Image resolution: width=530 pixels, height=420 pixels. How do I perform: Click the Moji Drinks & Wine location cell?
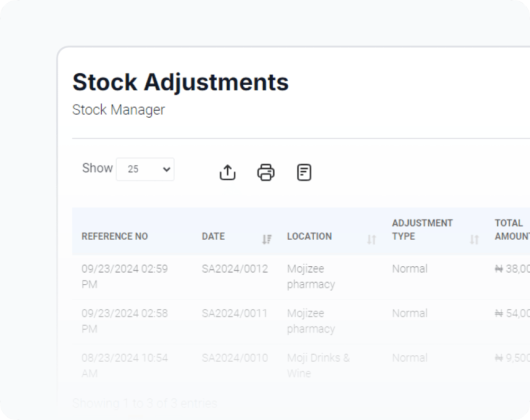318,365
